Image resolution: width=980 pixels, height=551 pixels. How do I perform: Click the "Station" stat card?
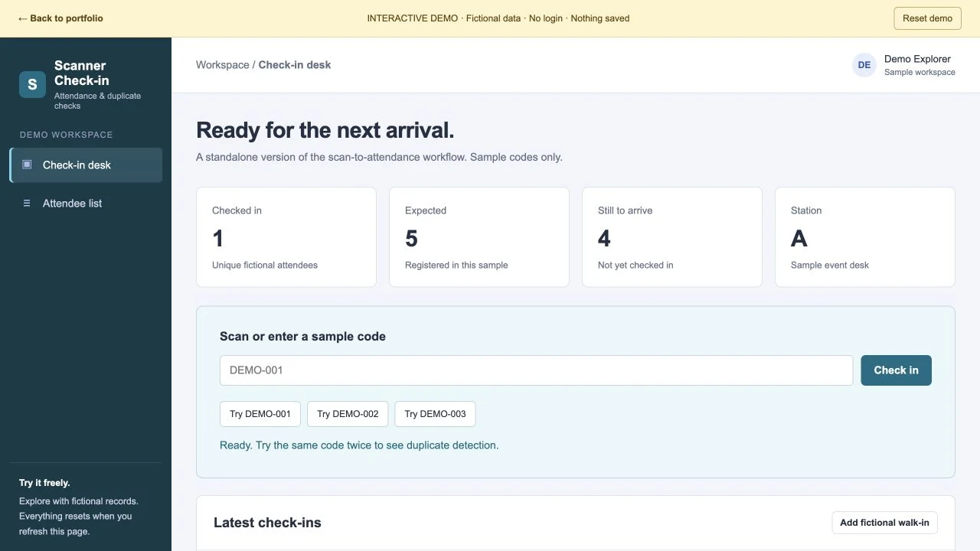[x=865, y=237]
